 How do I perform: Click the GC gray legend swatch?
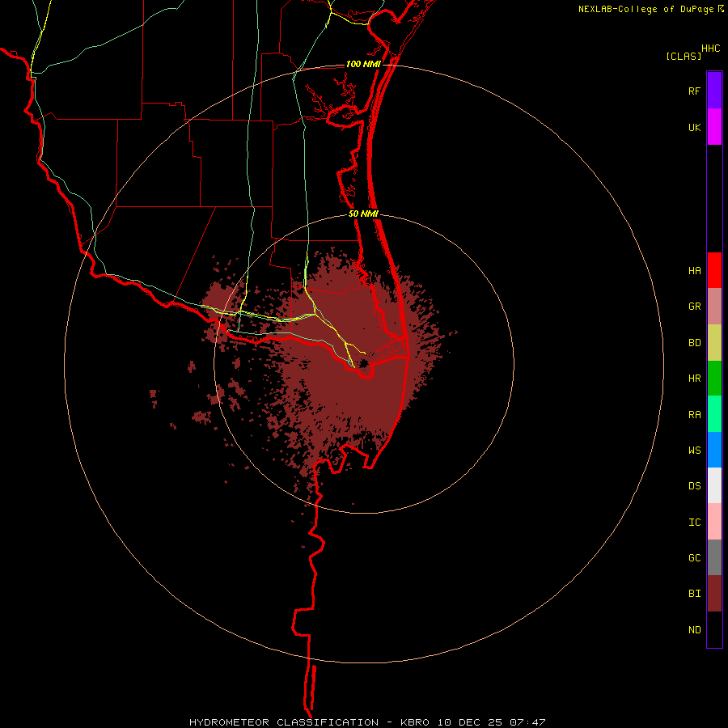click(x=714, y=557)
